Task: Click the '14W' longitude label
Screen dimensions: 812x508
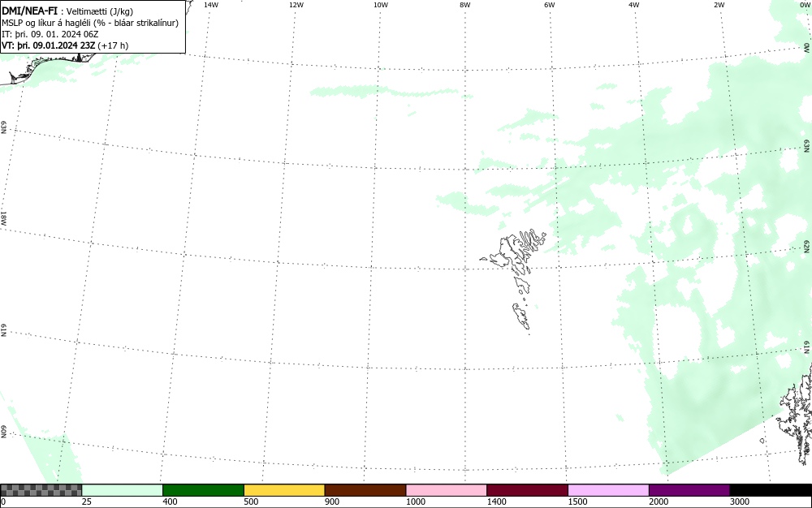Action: coord(211,5)
